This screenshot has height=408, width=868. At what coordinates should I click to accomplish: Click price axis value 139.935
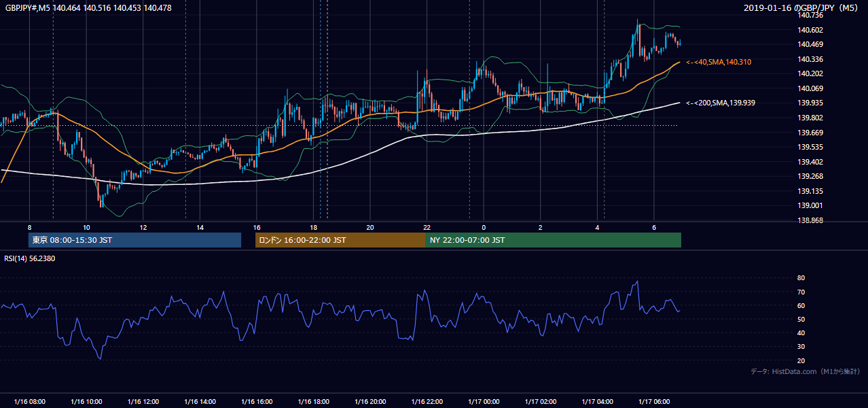811,103
